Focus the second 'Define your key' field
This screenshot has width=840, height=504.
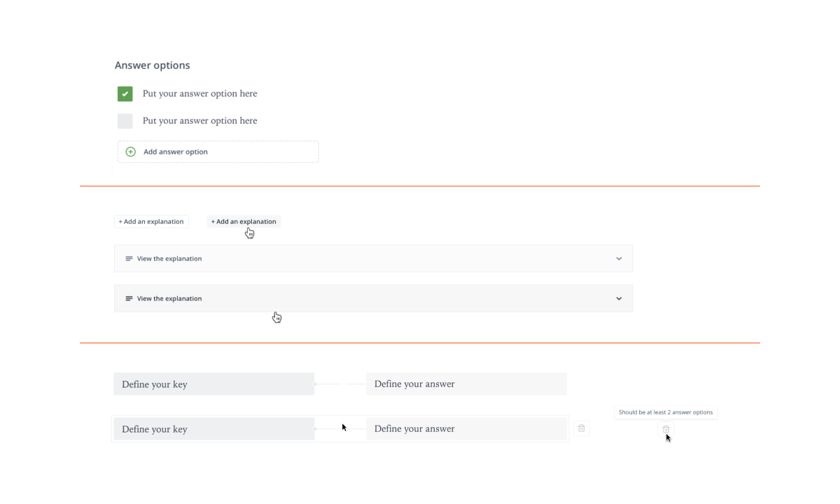[x=214, y=429]
